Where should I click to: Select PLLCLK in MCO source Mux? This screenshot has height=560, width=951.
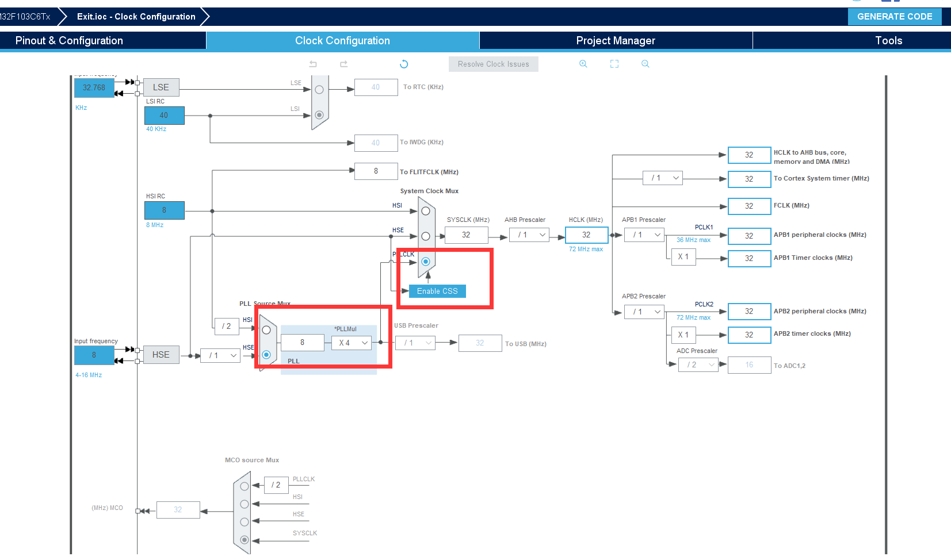click(x=245, y=486)
